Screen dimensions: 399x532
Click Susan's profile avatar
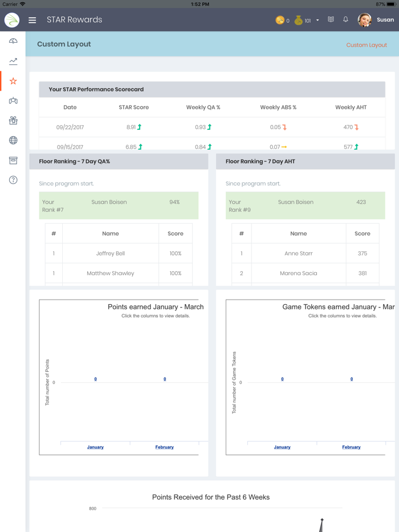click(365, 20)
